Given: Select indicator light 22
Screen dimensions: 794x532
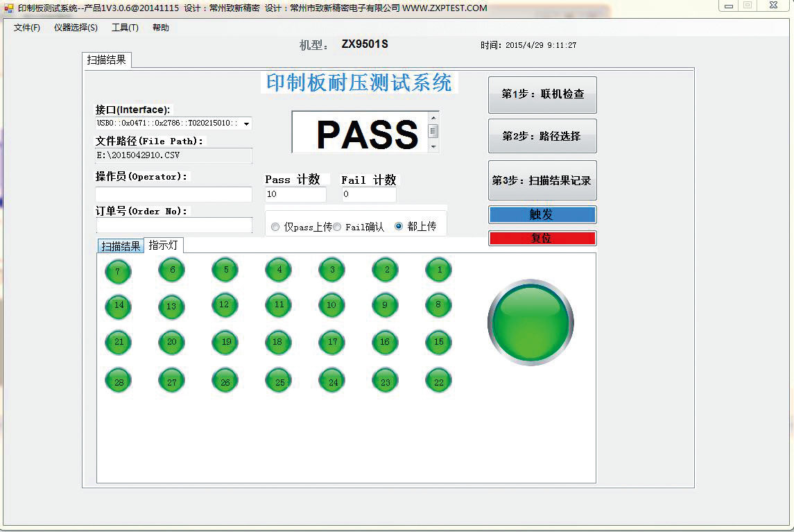Looking at the screenshot, I should click(x=438, y=380).
